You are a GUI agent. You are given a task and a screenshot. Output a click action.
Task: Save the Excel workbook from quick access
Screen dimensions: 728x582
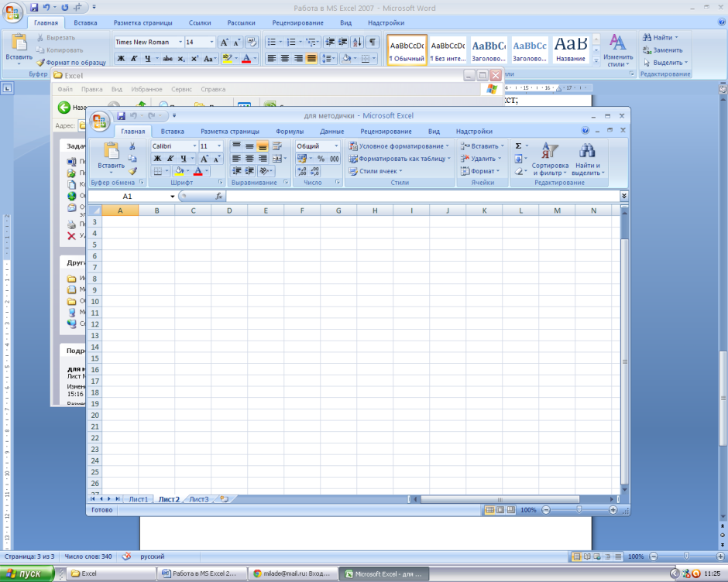(x=121, y=115)
